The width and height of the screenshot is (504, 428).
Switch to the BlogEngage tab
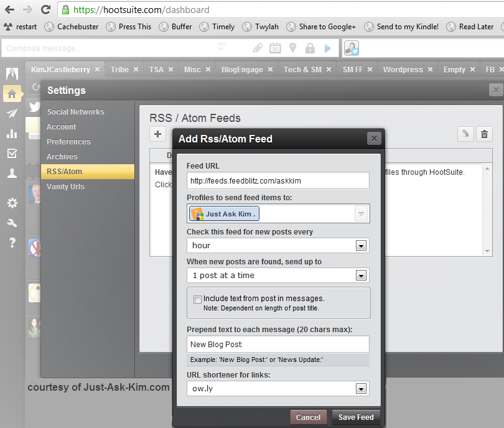[x=242, y=70]
